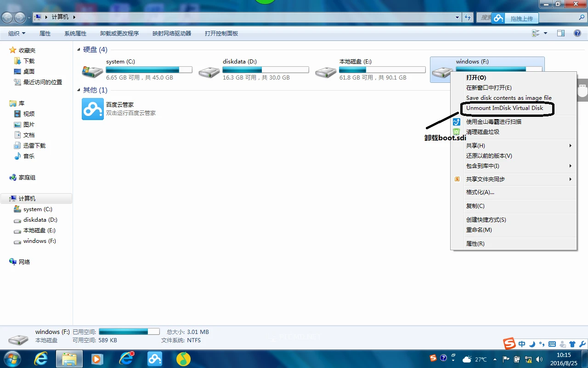Select windows (F:) in sidebar tree

40,241
